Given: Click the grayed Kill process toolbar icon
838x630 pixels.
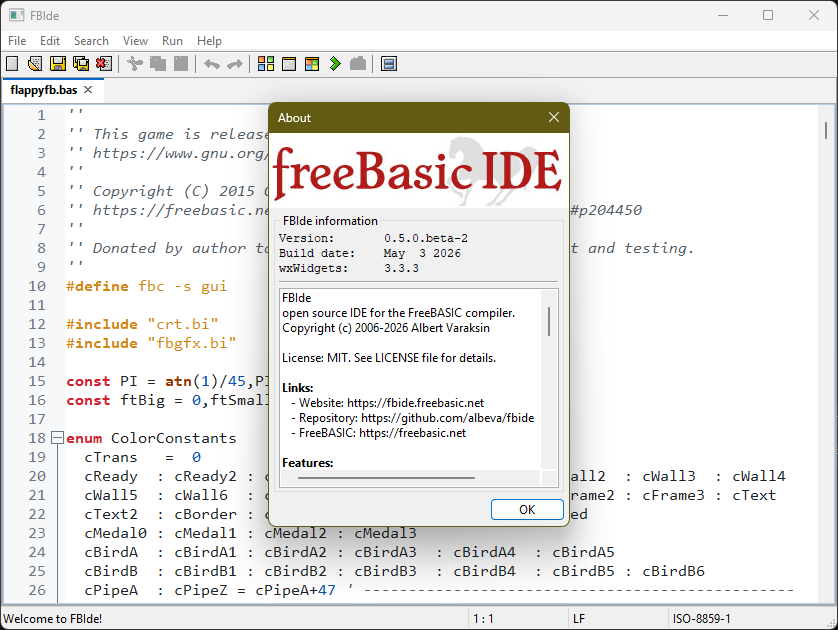Looking at the screenshot, I should tap(358, 64).
